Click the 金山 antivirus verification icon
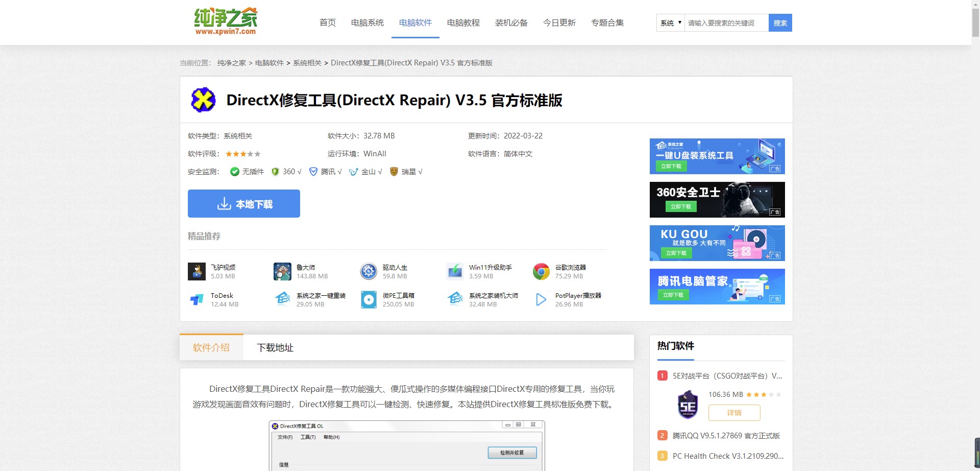This screenshot has width=980, height=471. [x=353, y=172]
